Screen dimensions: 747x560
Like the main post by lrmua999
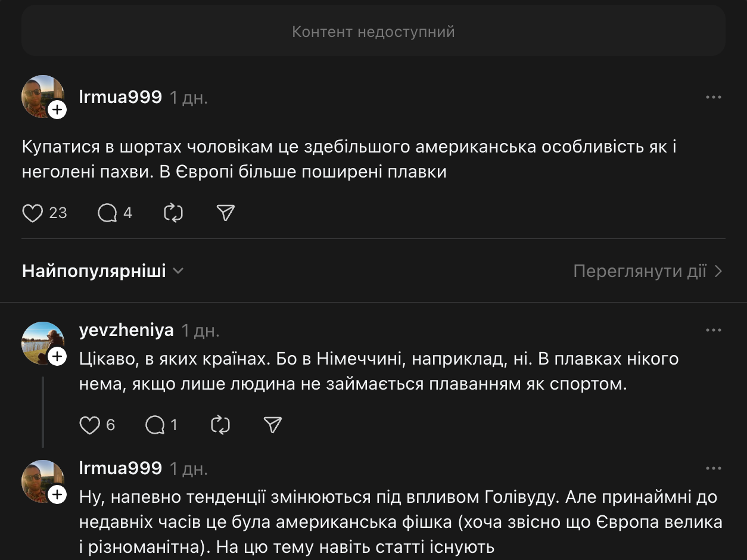click(x=33, y=213)
